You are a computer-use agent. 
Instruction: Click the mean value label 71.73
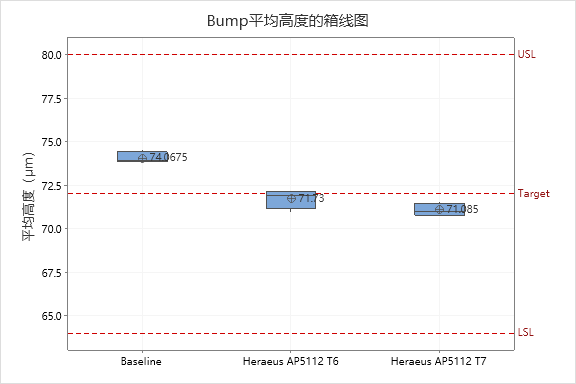tap(311, 198)
